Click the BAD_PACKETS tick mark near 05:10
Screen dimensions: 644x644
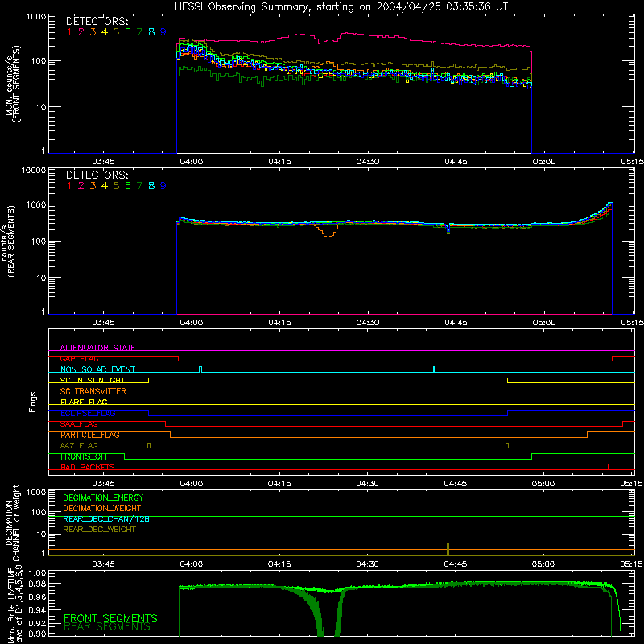point(608,467)
